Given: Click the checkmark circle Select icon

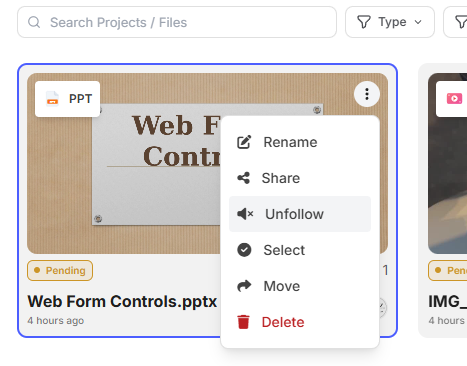Looking at the screenshot, I should point(244,250).
